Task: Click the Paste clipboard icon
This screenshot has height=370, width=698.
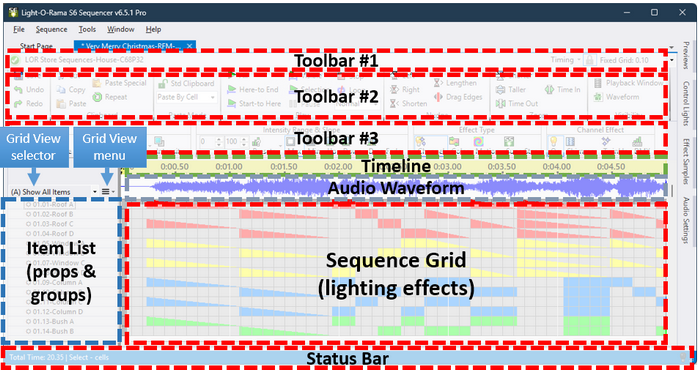Action: (x=61, y=104)
